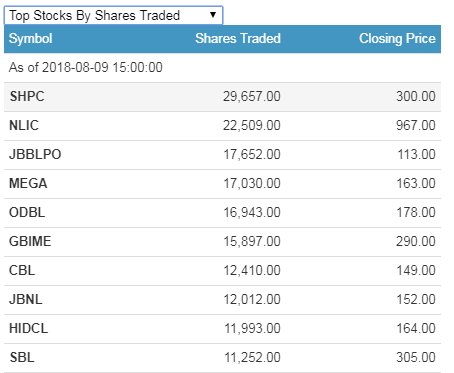This screenshot has height=373, width=454.
Task: Click the As of 2018-08-09 timestamp row
Action: click(x=222, y=68)
